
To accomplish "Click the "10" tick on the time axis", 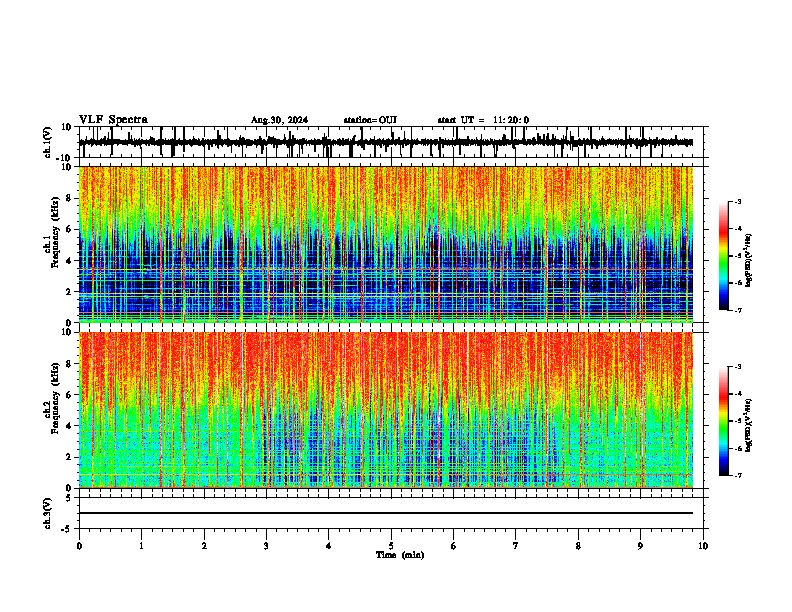I will coord(703,546).
